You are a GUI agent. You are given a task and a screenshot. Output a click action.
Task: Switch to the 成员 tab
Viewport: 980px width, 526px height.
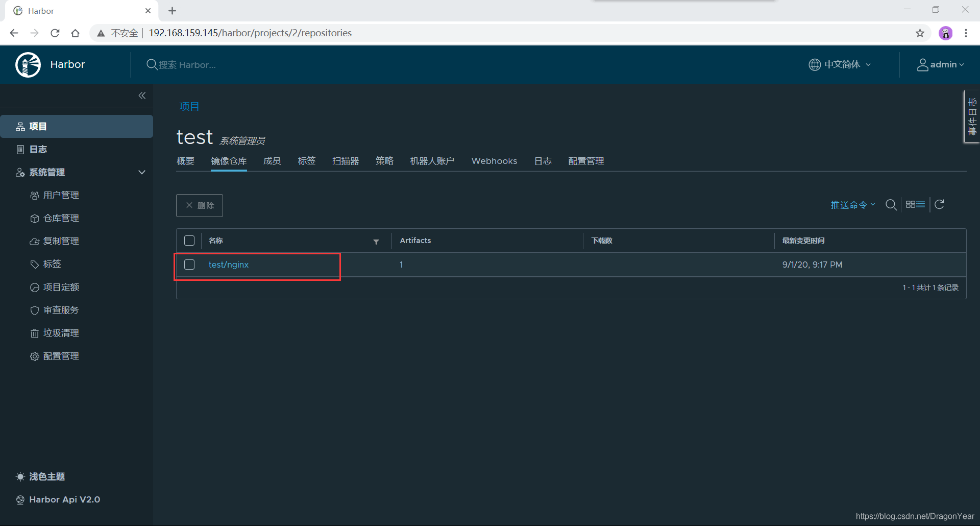[x=272, y=161]
